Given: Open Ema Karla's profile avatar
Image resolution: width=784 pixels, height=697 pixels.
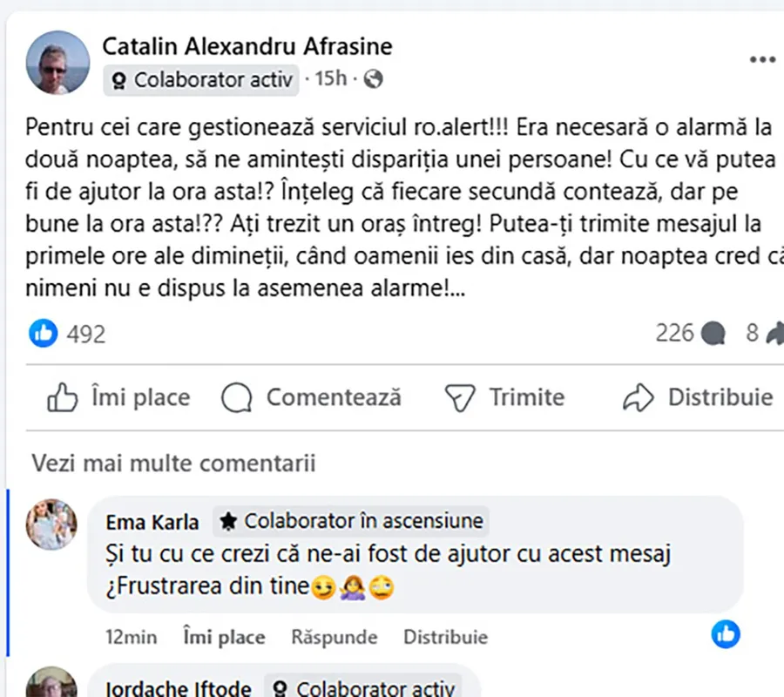Looking at the screenshot, I should [51, 524].
